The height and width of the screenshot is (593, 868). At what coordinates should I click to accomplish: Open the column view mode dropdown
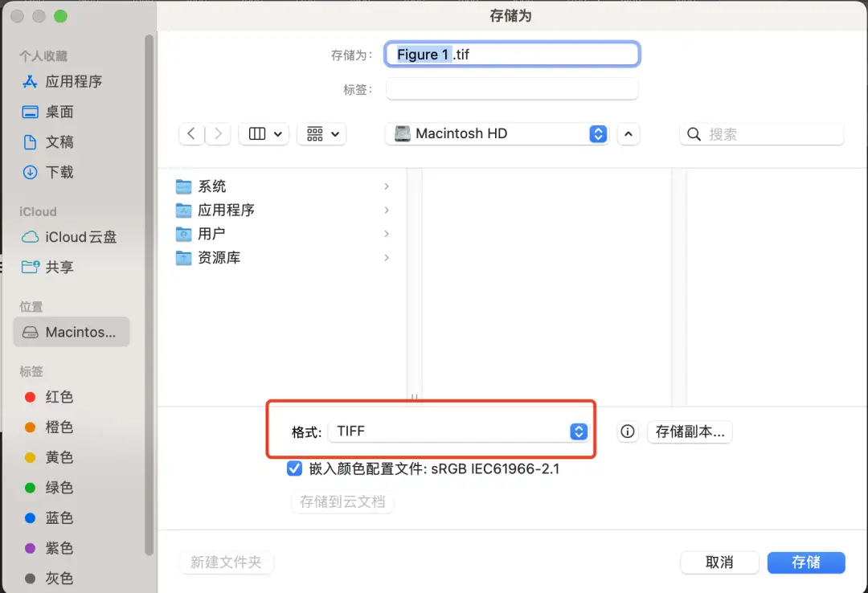[x=264, y=134]
